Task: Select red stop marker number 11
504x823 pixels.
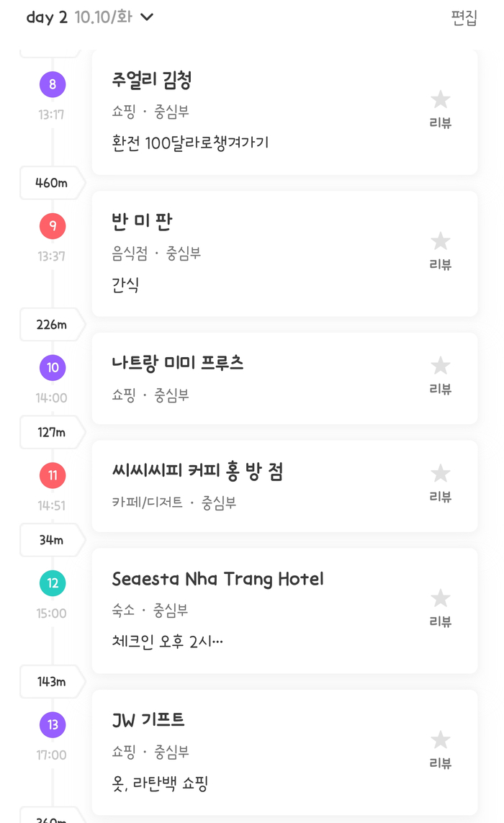Action: (53, 476)
